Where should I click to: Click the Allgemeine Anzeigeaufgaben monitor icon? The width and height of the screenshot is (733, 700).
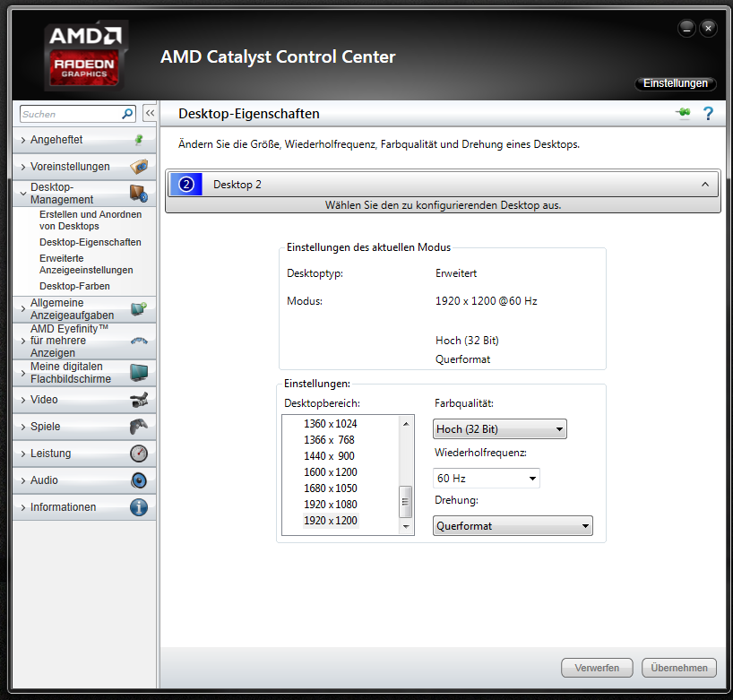point(139,309)
